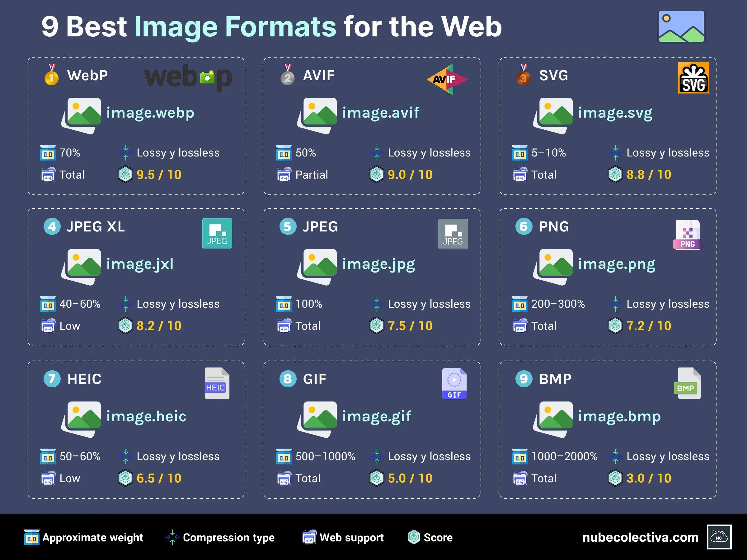Click the green BMP file icon

click(x=688, y=383)
